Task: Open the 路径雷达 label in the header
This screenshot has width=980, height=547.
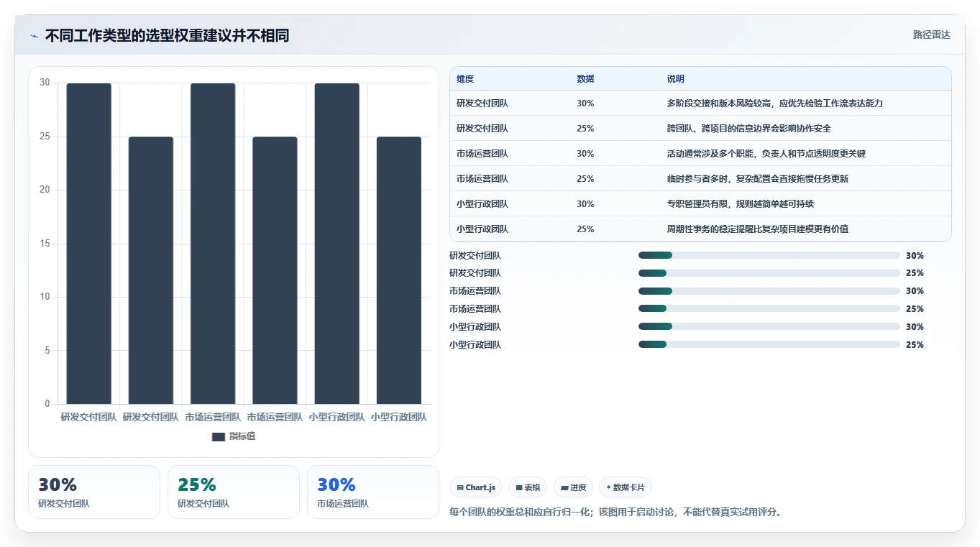Action: coord(931,35)
